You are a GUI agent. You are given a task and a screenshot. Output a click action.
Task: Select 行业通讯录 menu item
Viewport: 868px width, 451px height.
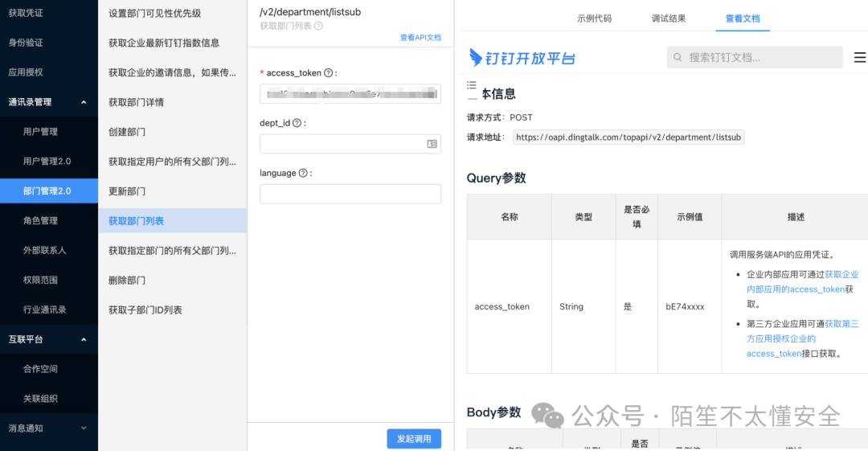coord(49,310)
